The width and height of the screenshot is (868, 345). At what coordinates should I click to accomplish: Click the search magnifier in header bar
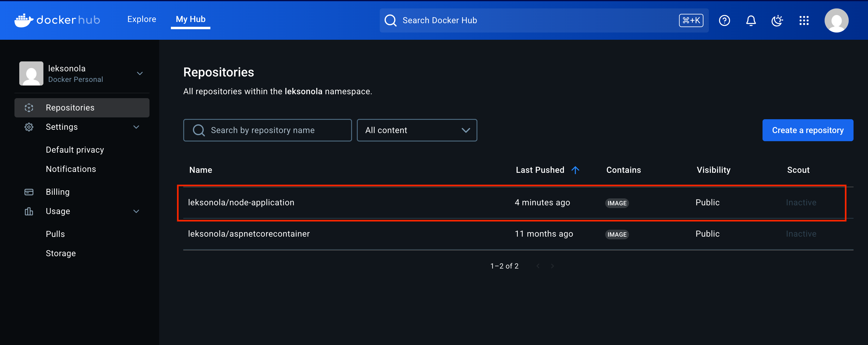pyautogui.click(x=391, y=20)
